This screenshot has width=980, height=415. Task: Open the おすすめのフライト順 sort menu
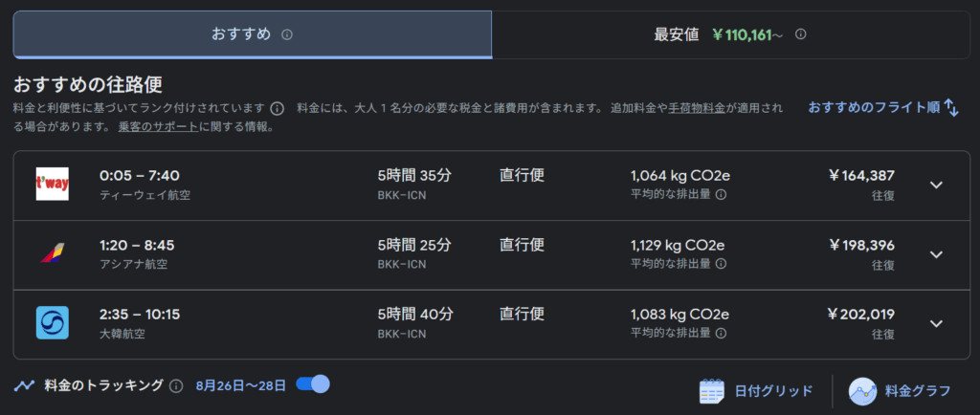(x=882, y=108)
